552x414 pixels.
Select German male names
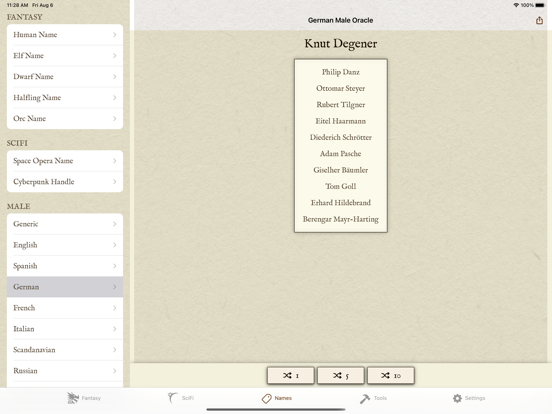pyautogui.click(x=65, y=287)
